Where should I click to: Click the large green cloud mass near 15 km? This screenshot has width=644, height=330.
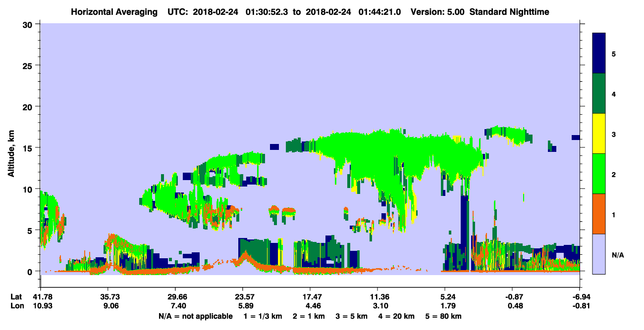tap(396, 153)
